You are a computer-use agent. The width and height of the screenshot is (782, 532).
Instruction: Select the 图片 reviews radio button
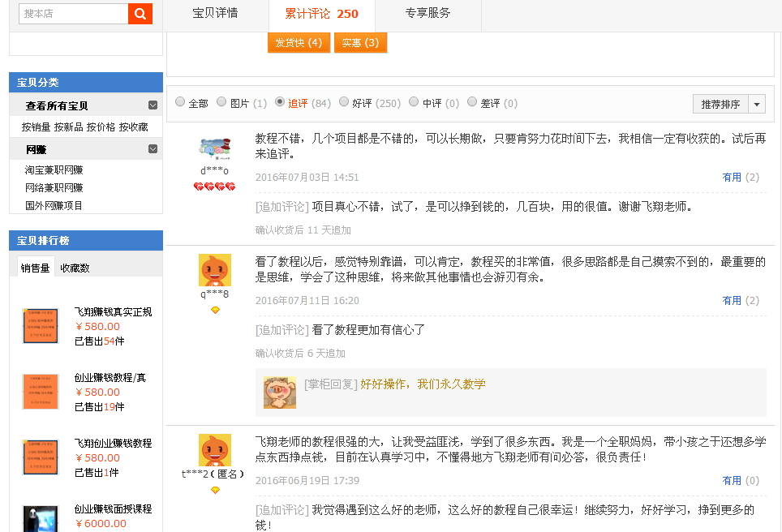click(x=222, y=102)
